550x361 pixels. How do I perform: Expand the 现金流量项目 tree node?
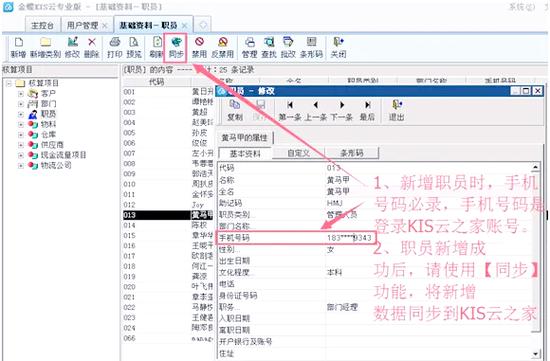21,155
